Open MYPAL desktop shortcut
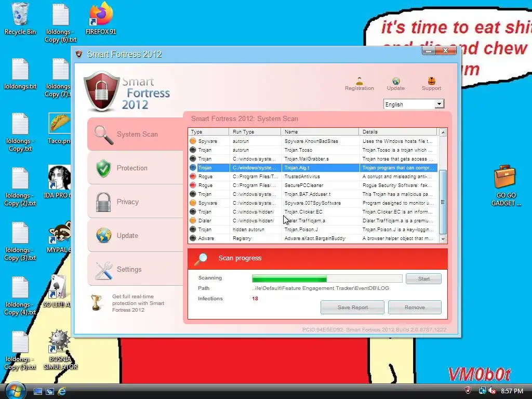 (x=59, y=237)
